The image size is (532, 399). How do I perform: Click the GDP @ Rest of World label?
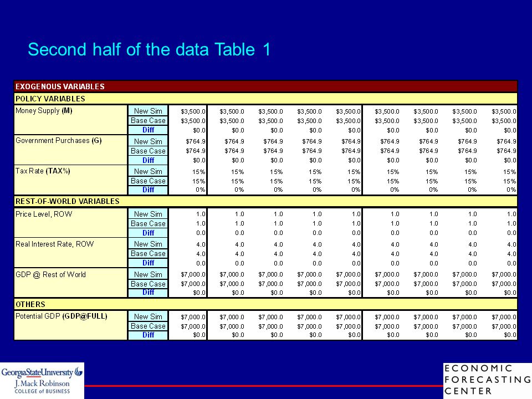(50, 274)
